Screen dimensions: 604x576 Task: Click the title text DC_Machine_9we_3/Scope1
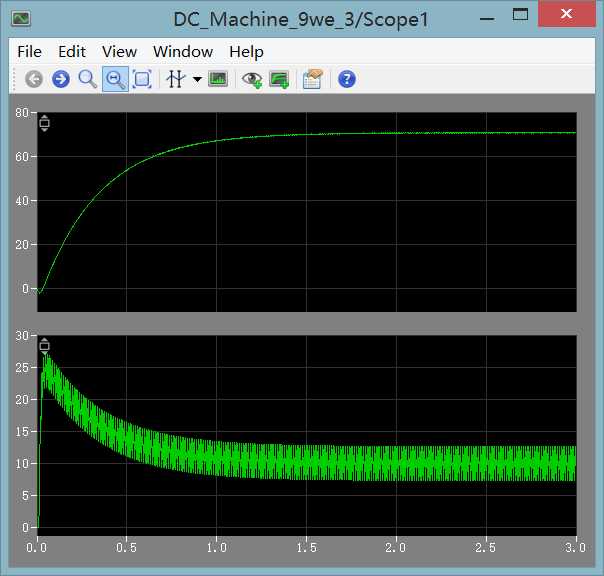pos(301,19)
